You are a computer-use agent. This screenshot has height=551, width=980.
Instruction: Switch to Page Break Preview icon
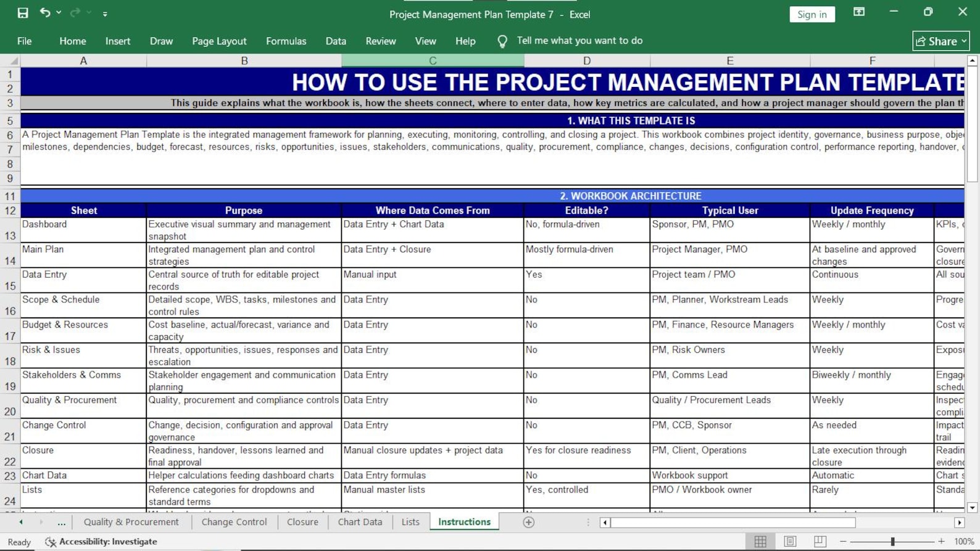point(820,541)
